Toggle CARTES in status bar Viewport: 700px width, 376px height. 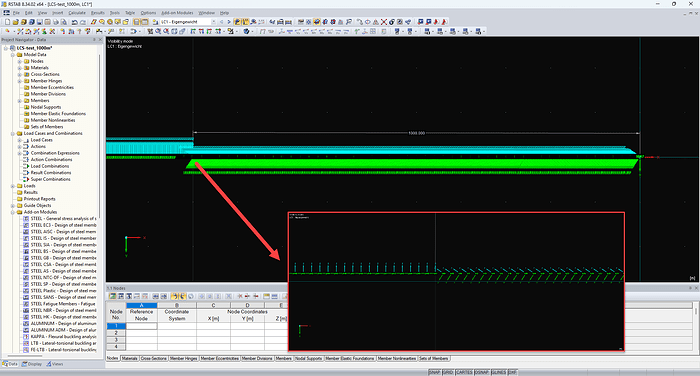click(464, 372)
